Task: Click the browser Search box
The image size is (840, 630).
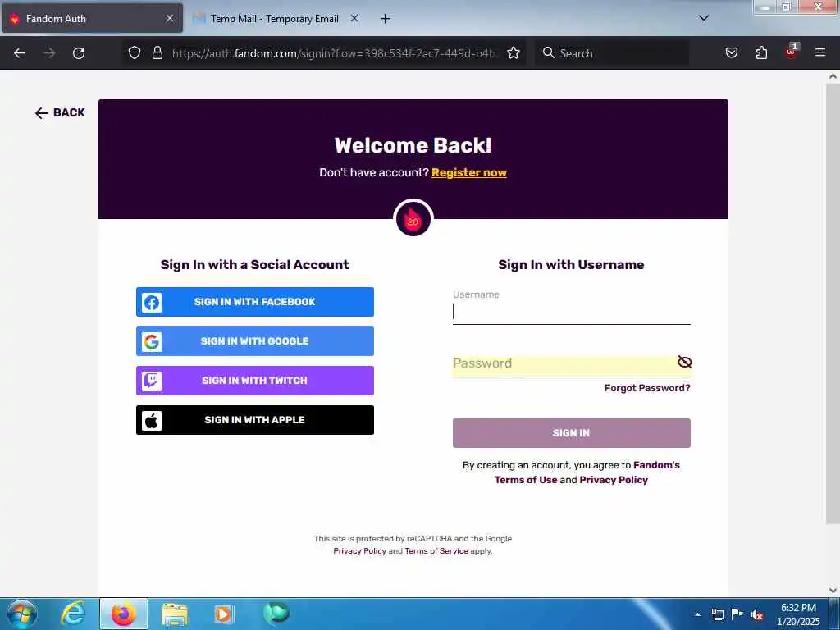Action: click(612, 53)
